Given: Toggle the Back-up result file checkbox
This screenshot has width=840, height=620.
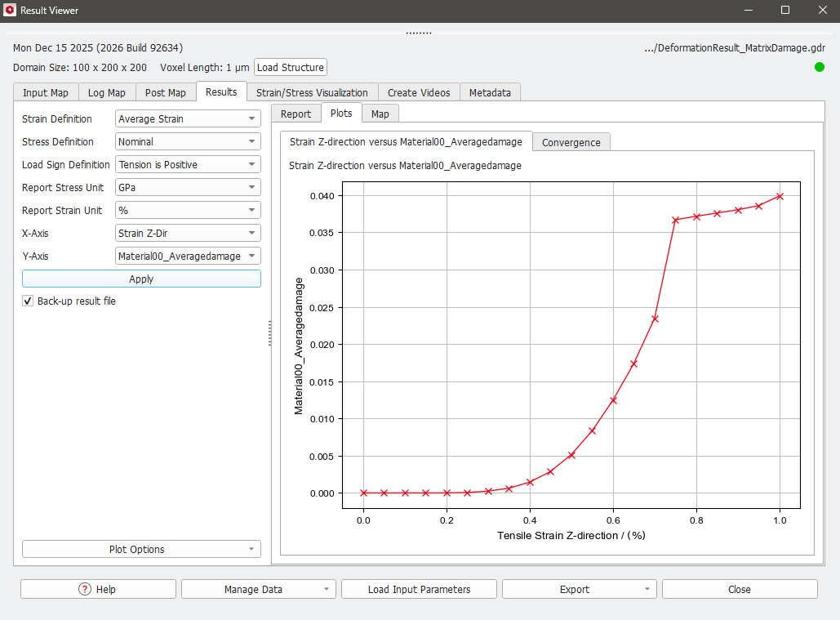Looking at the screenshot, I should [28, 301].
